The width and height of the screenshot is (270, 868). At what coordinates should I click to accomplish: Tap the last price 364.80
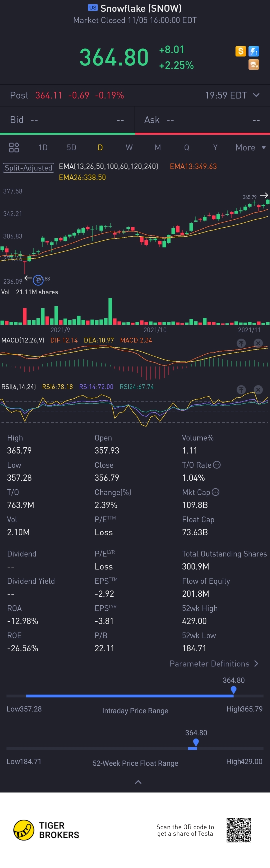click(114, 57)
